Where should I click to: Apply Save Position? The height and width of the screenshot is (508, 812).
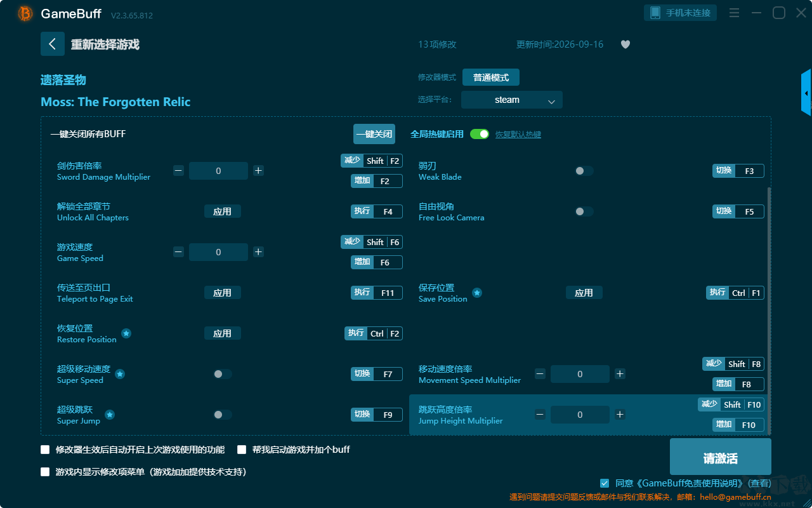click(584, 293)
